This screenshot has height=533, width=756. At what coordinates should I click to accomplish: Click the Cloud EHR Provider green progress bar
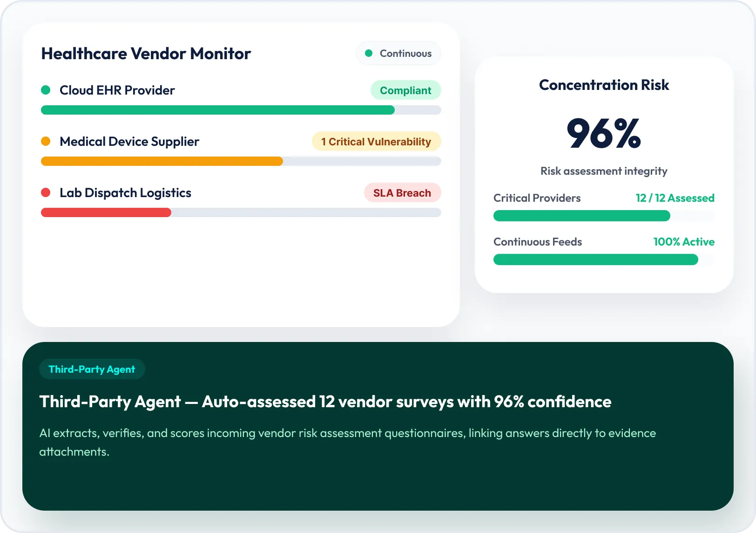pos(218,110)
